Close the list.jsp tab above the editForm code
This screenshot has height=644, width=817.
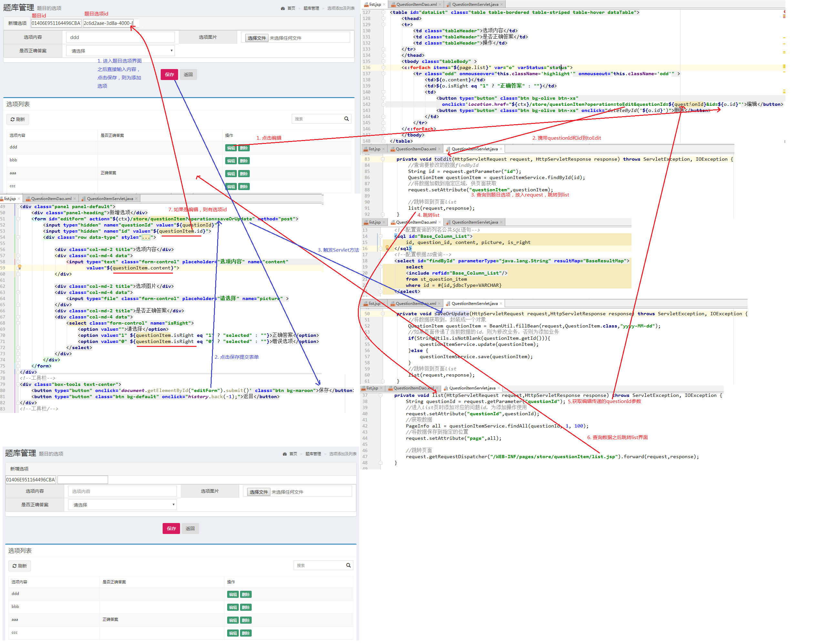coord(19,199)
